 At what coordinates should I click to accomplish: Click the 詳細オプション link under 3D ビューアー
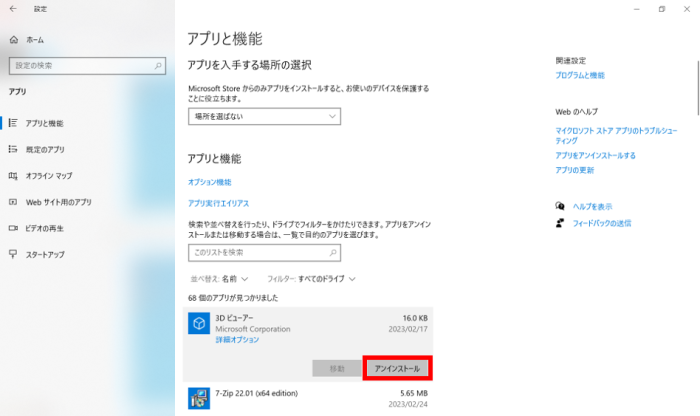click(237, 340)
